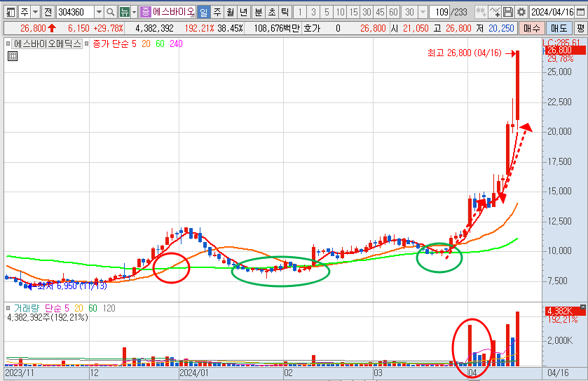Click the red 5 price MA legend
The height and width of the screenshot is (381, 588).
[x=134, y=44]
